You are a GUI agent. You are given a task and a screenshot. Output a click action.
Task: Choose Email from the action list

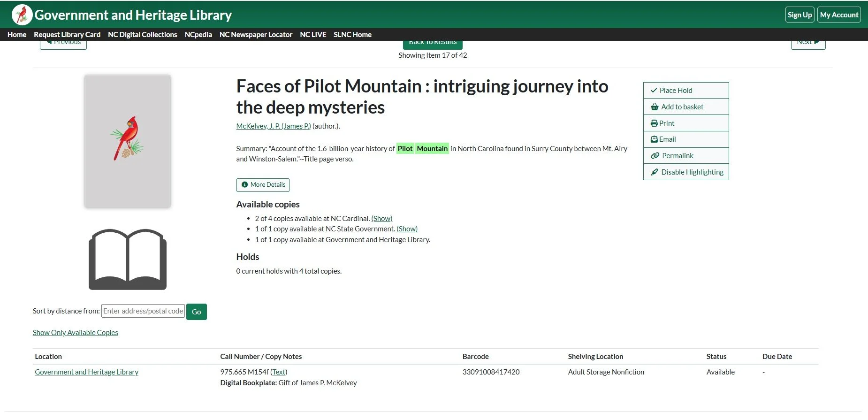coord(686,139)
